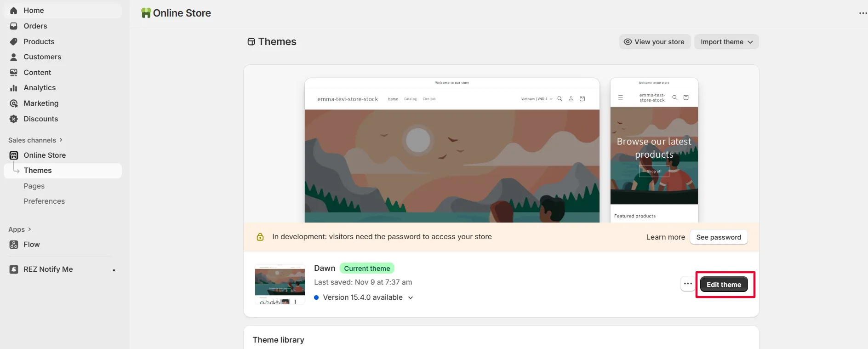Click the cart icon in the desktop theme preview

[582, 99]
